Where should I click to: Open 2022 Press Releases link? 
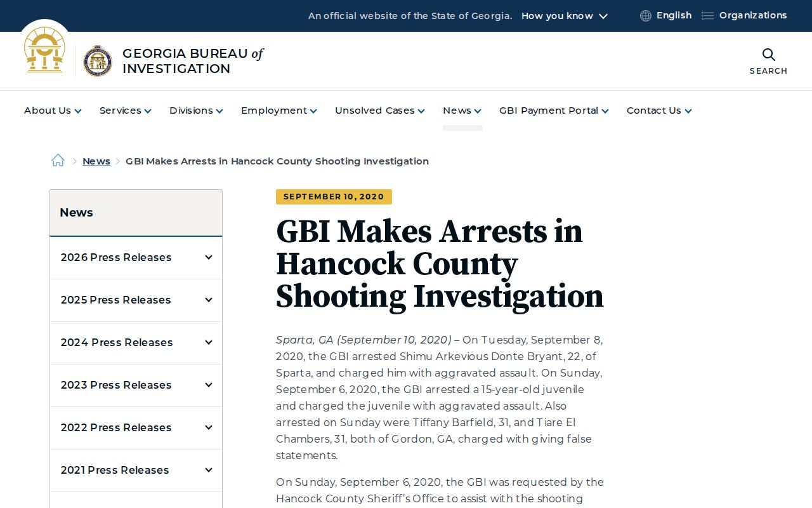tap(116, 427)
